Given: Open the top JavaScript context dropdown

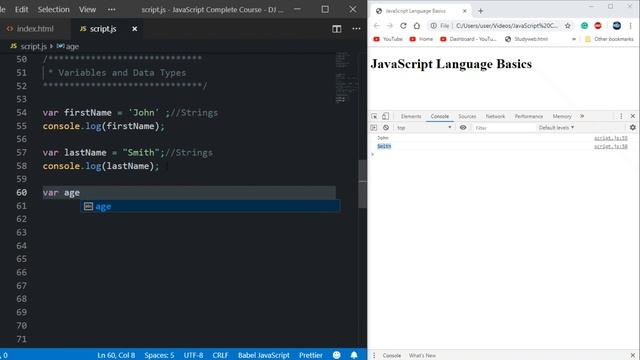Looking at the screenshot, I should click(x=424, y=128).
